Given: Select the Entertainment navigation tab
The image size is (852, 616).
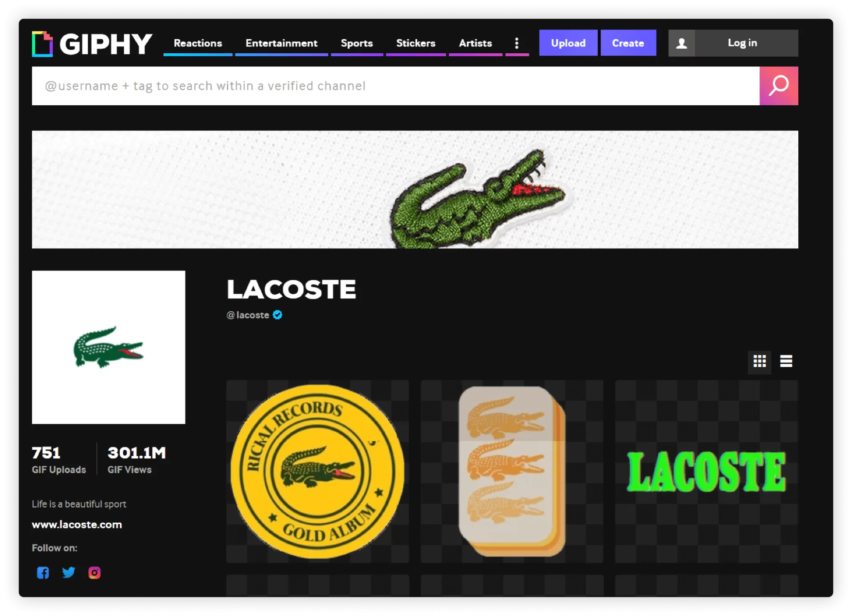Looking at the screenshot, I should point(280,43).
